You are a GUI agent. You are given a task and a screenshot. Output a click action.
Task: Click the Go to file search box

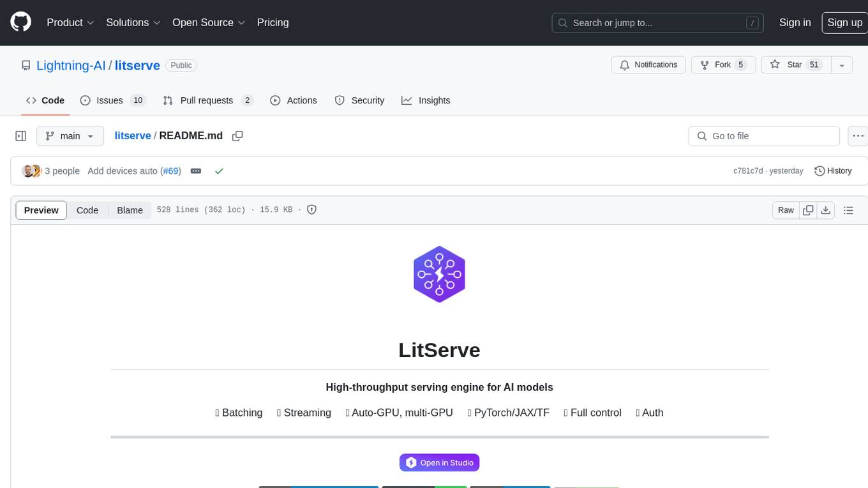point(764,136)
